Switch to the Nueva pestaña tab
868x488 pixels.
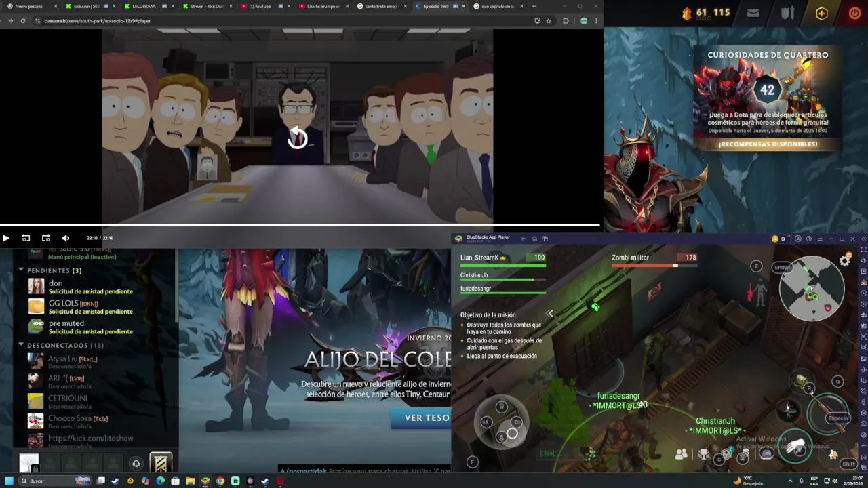pos(31,6)
